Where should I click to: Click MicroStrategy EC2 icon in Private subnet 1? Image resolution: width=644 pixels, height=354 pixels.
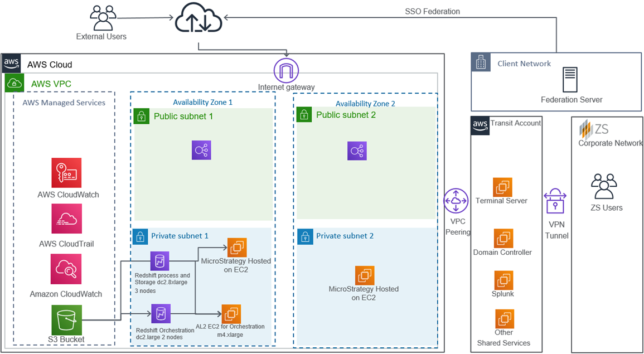[237, 248]
